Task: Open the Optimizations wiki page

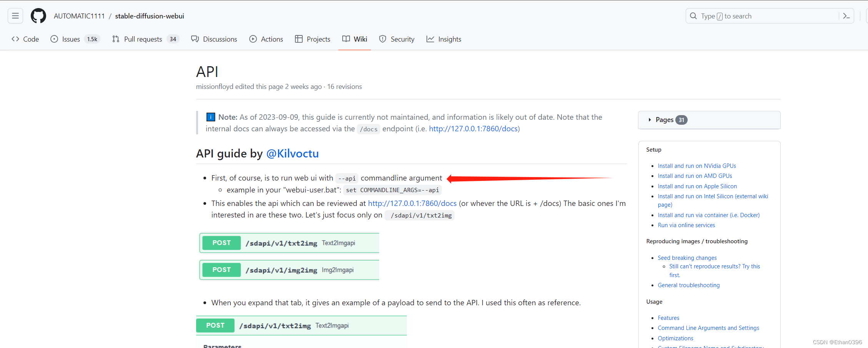Action: pos(675,338)
